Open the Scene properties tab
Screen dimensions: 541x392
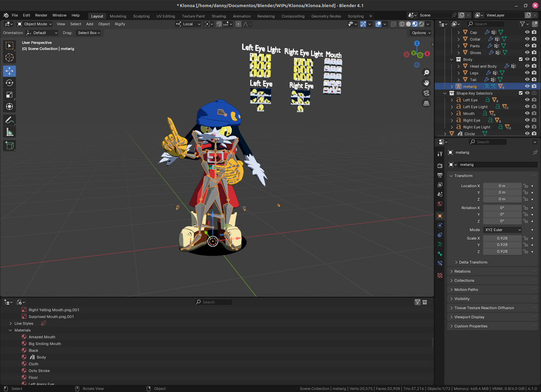(440, 195)
